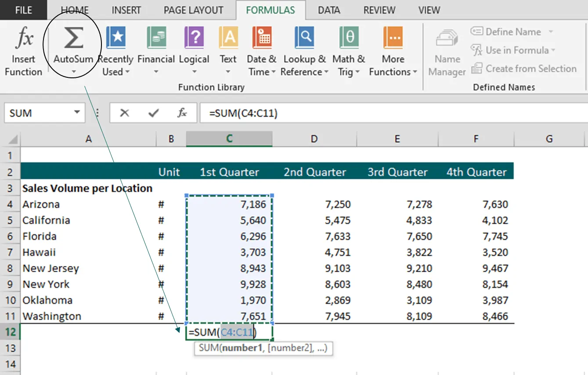588x375 pixels.
Task: Click cell C12 containing =SUM(C4:C11)
Action: (229, 332)
